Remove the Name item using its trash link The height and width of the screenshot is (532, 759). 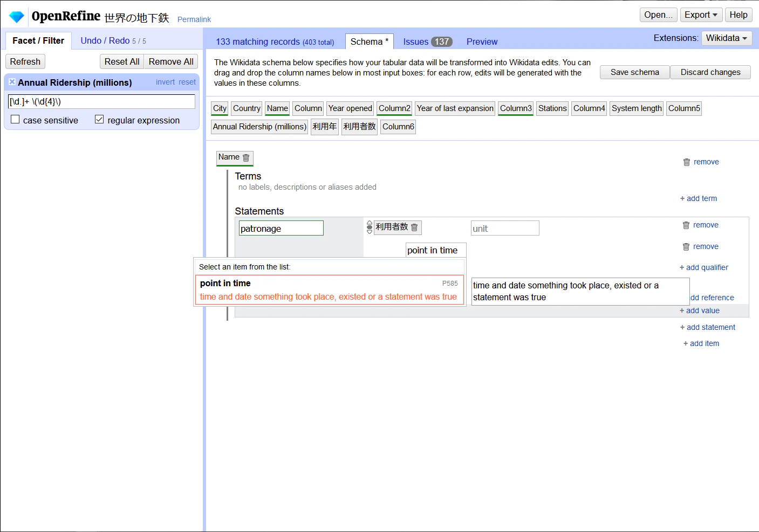[701, 162]
